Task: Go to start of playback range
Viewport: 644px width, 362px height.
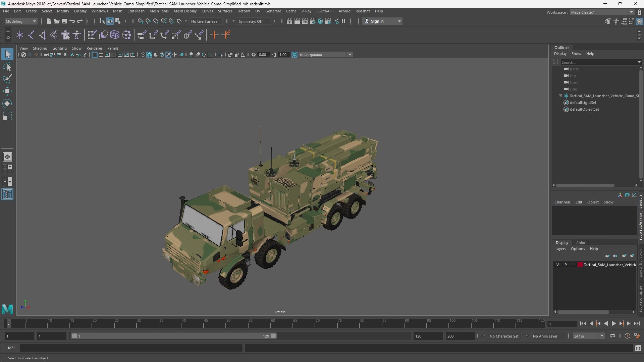Action: pos(583,323)
